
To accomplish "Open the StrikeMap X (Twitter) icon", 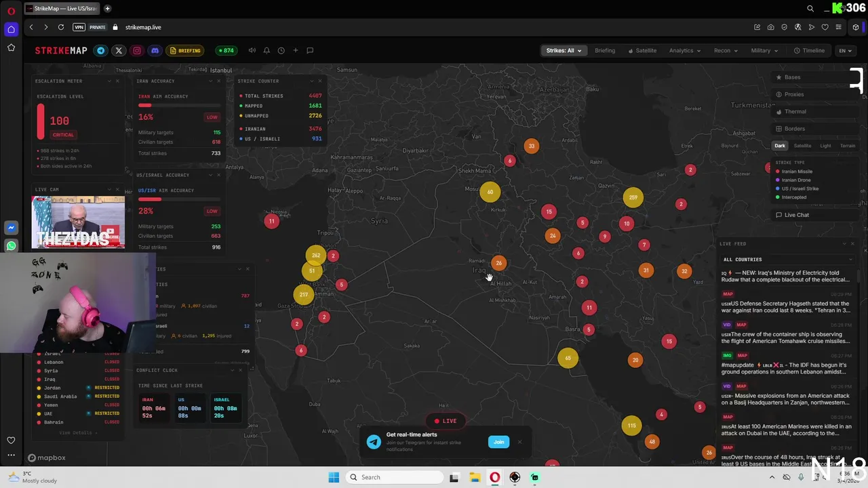I will 119,51.
